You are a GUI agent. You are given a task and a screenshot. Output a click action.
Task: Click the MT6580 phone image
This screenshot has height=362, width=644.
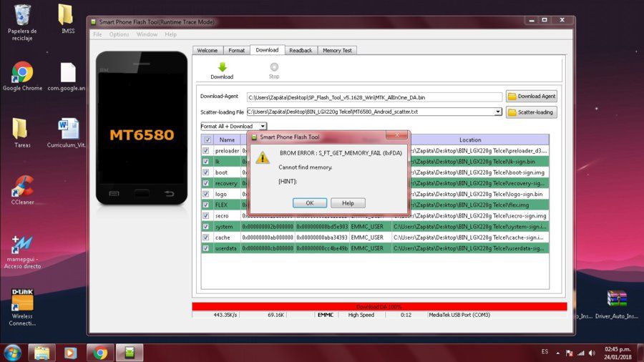coord(142,128)
